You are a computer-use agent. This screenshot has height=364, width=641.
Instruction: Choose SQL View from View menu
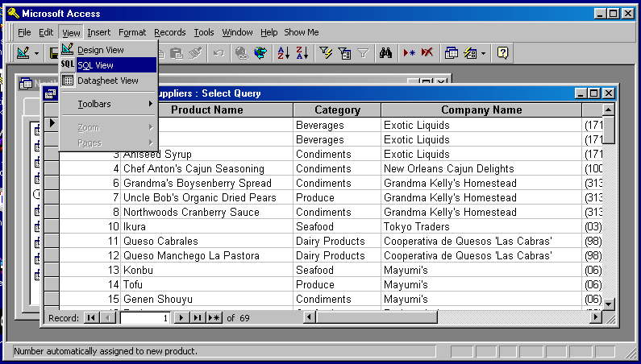coord(108,65)
